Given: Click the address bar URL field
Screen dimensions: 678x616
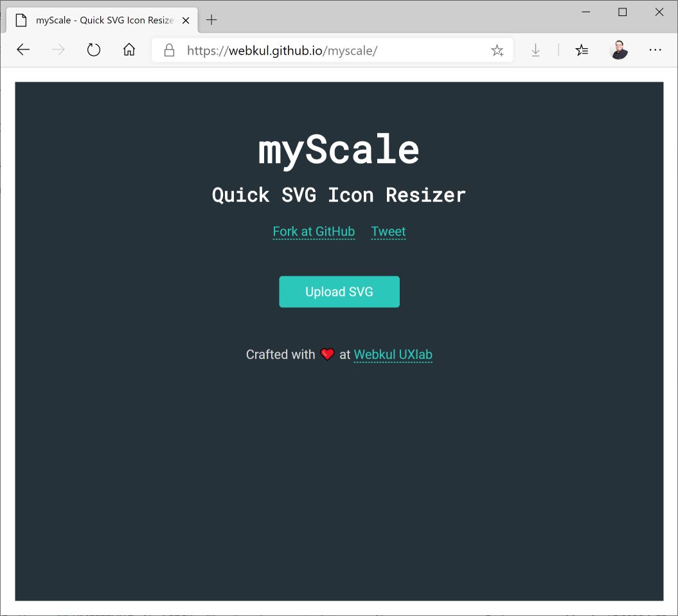Looking at the screenshot, I should tap(321, 50).
